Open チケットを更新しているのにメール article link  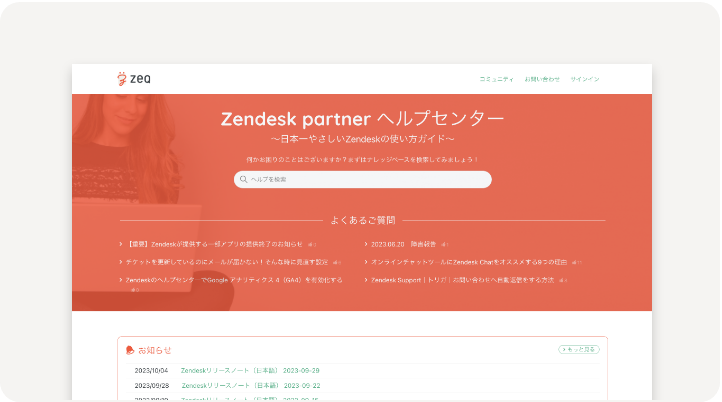pos(227,262)
